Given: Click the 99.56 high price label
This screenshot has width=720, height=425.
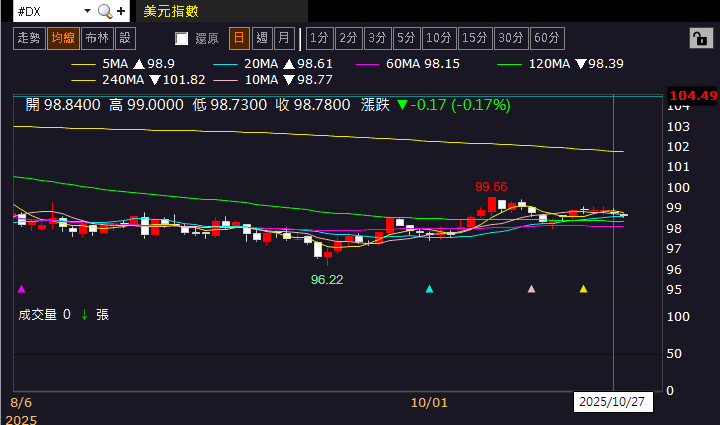Looking at the screenshot, I should coord(491,187).
